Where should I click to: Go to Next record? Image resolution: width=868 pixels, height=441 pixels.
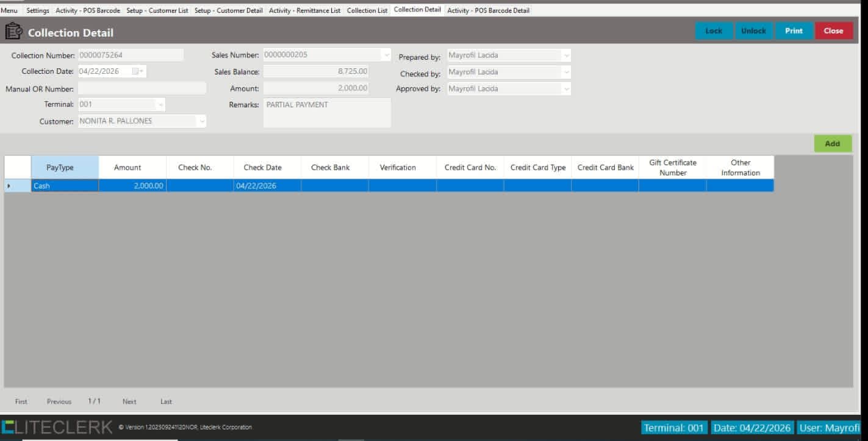(129, 401)
